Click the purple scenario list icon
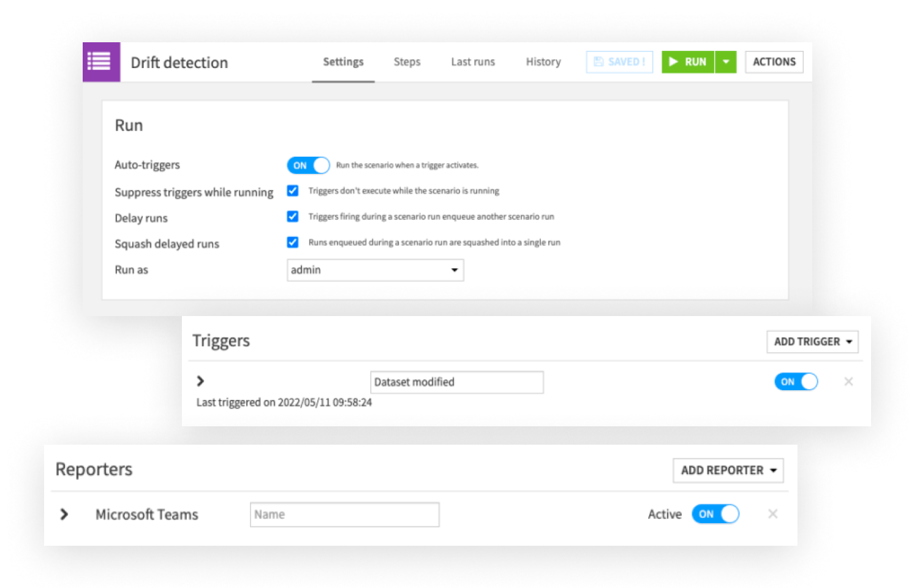This screenshot has height=588, width=917. [x=102, y=62]
